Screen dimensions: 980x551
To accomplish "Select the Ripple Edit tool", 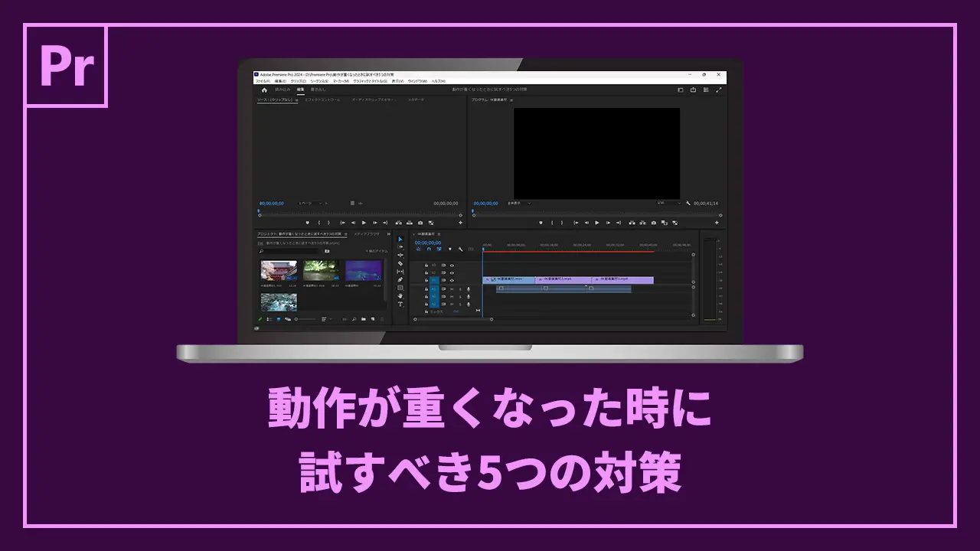I will [x=400, y=255].
